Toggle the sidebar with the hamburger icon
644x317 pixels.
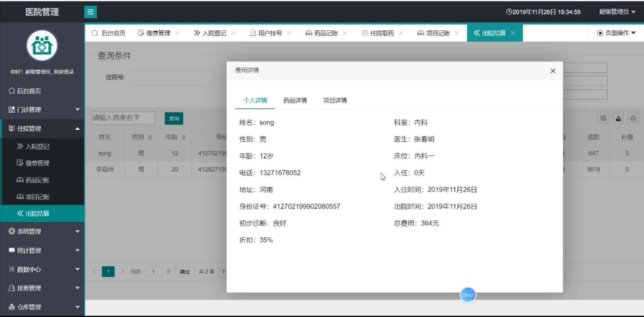click(90, 12)
